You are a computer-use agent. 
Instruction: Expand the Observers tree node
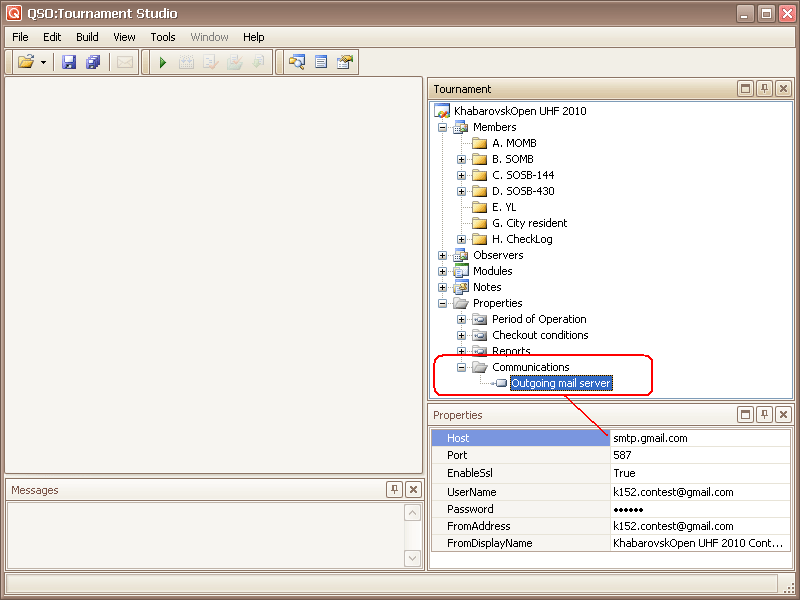click(x=442, y=255)
